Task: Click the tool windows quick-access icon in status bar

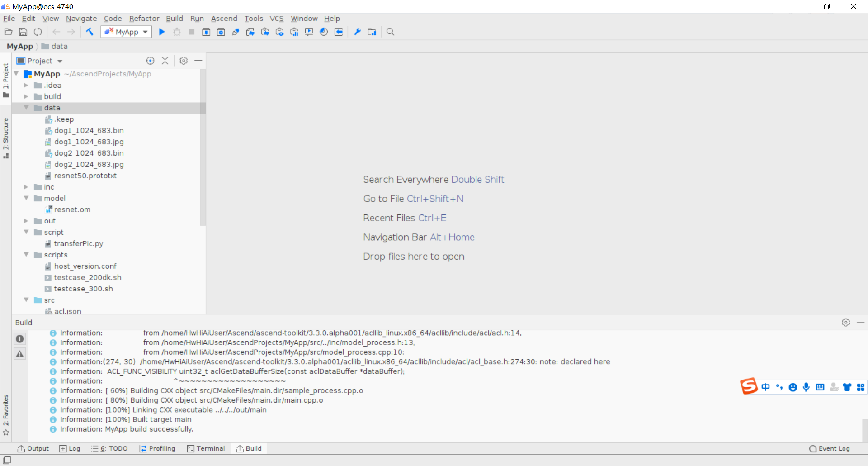Action: coord(7,460)
